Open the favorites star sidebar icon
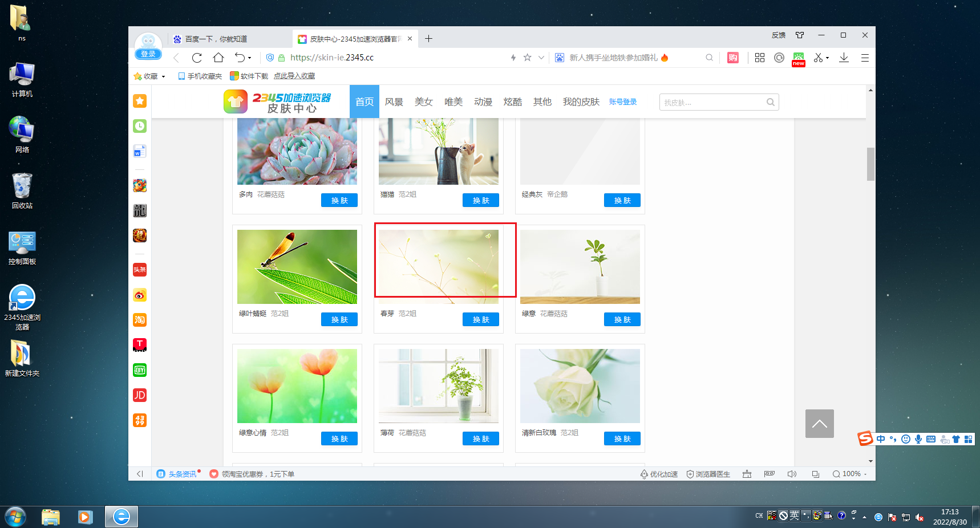980x528 pixels. point(140,101)
